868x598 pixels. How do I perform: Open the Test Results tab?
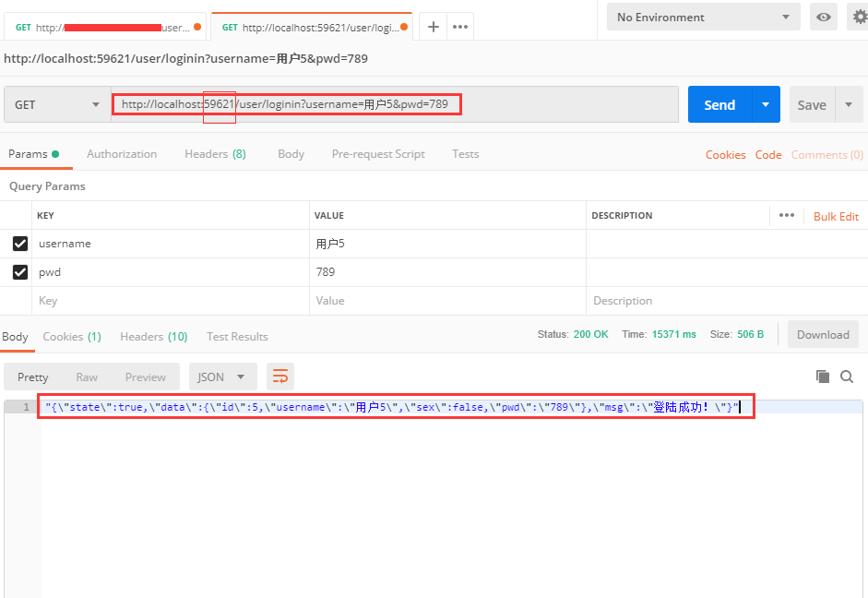(x=237, y=337)
